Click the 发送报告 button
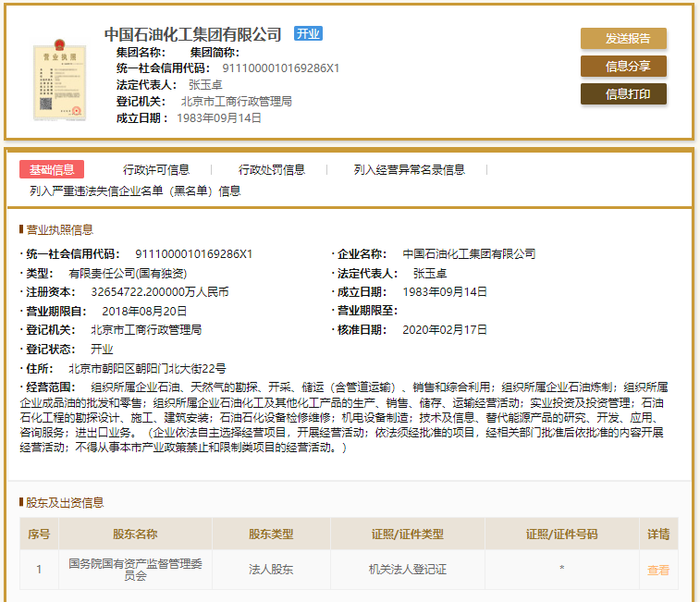 (x=623, y=39)
